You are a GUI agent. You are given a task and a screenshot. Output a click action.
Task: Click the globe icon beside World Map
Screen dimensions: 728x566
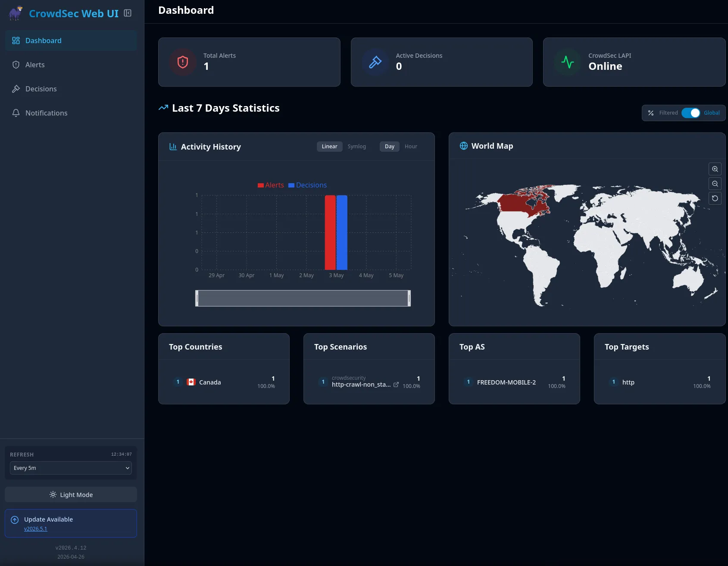[x=464, y=146]
